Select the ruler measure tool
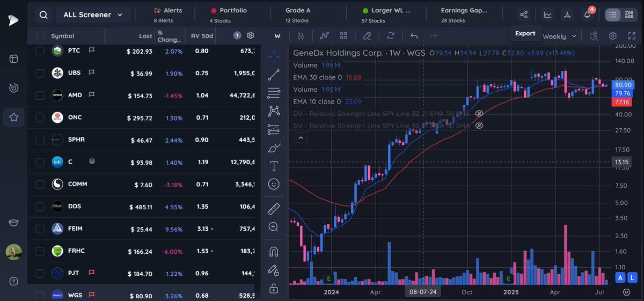The image size is (644, 301). click(x=274, y=208)
